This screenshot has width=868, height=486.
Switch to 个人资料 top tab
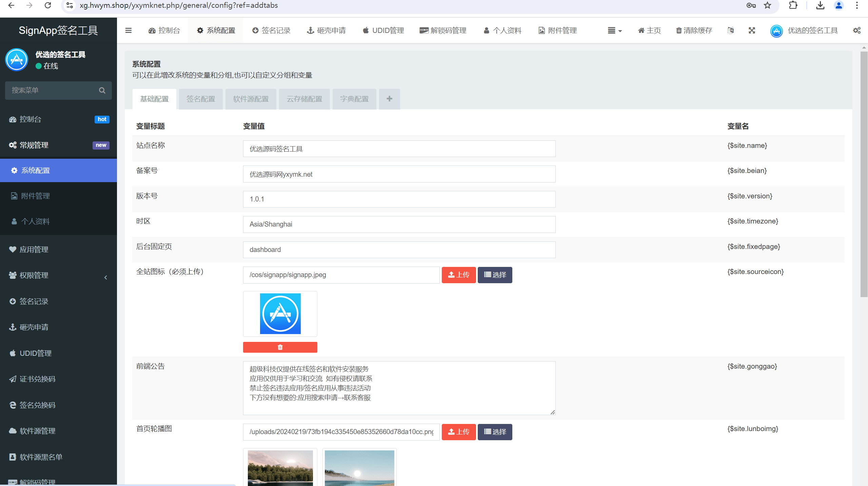point(502,31)
